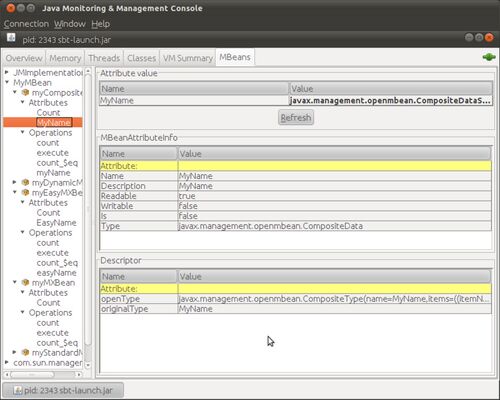The height and width of the screenshot is (400, 500).
Task: Click the pid 2343 sbt-launch.jar taskbar button
Action: (x=63, y=390)
